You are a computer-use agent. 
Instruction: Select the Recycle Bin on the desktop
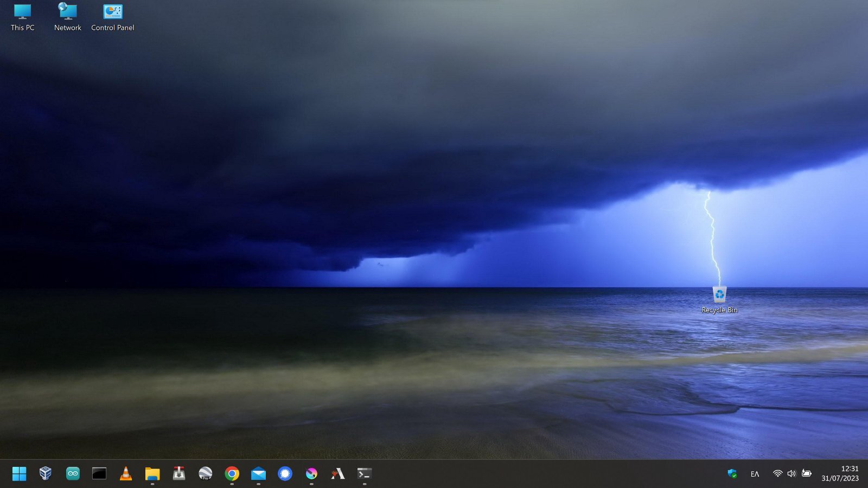coord(719,299)
